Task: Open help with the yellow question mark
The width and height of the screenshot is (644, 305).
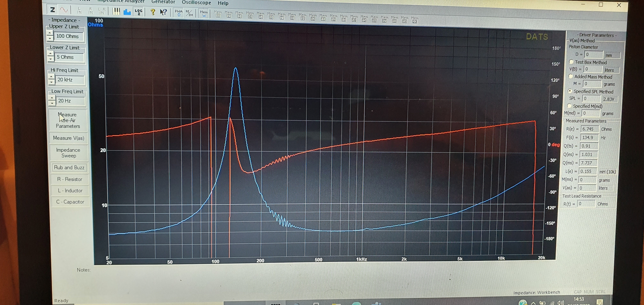Action: click(x=153, y=12)
